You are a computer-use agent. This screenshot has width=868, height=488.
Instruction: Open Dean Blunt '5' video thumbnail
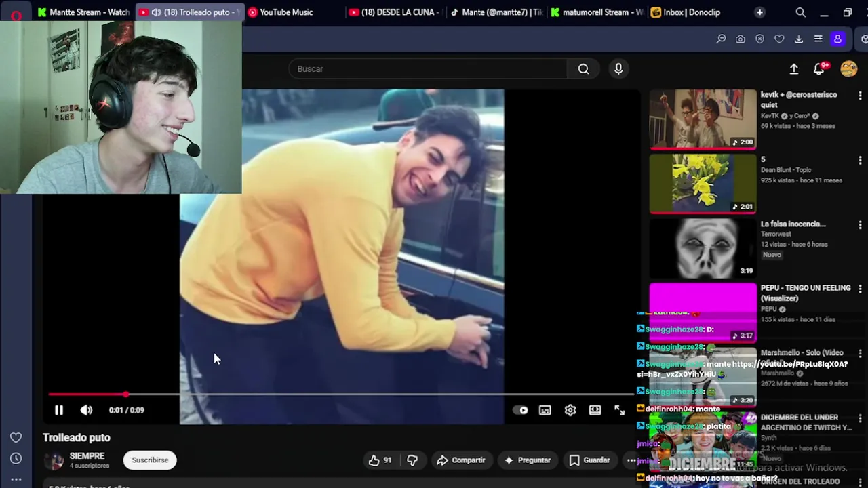(703, 184)
